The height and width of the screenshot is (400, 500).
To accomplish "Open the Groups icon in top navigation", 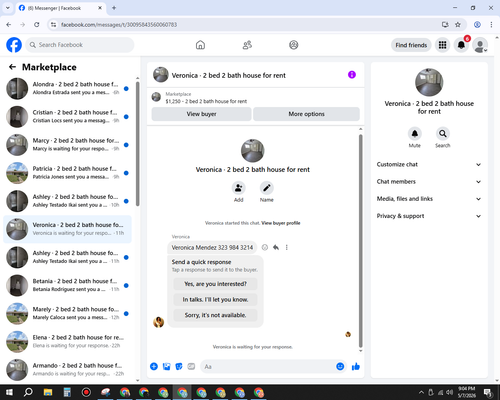I will point(294,45).
